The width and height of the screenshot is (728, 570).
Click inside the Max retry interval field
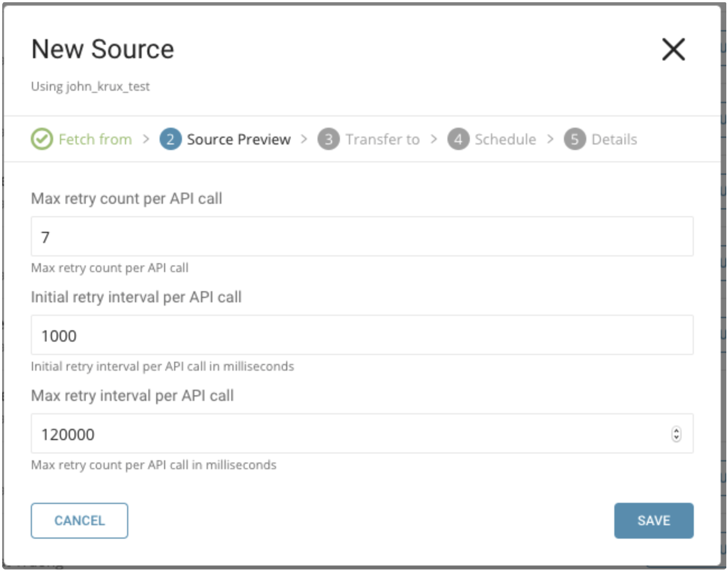[347, 434]
